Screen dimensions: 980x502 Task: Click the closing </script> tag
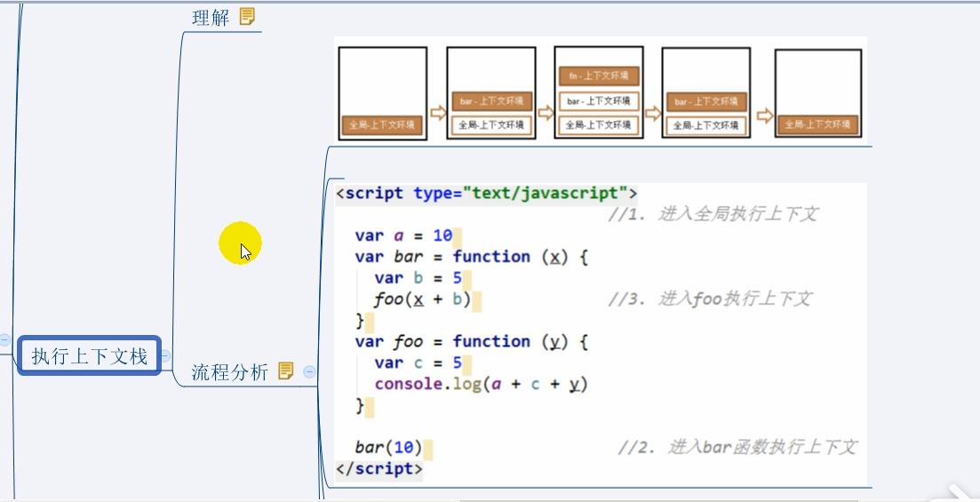[378, 468]
